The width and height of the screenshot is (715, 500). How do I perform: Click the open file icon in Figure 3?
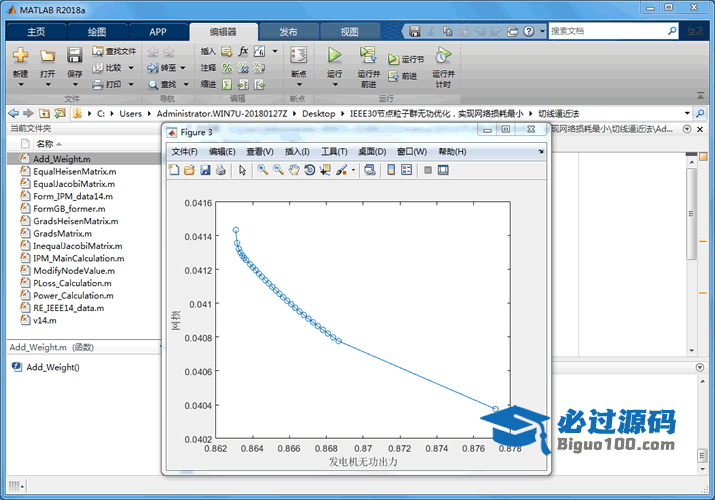coord(189,170)
